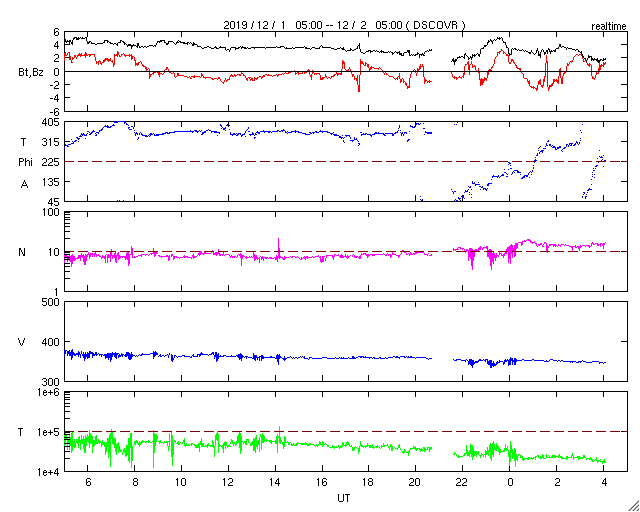640x512 pixels.
Task: Click the '400' tick on V panel
Action: (51, 342)
